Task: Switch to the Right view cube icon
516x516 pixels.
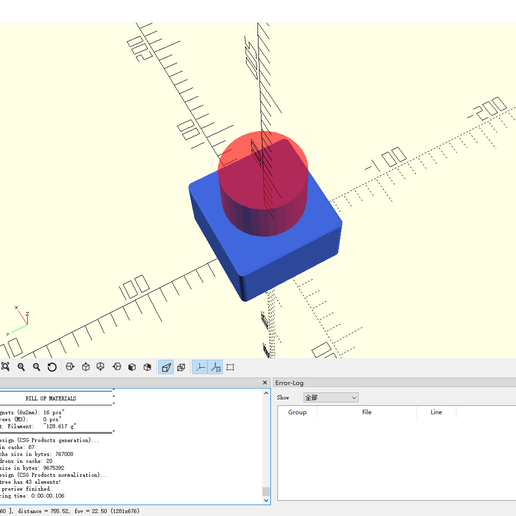Action: click(70, 367)
